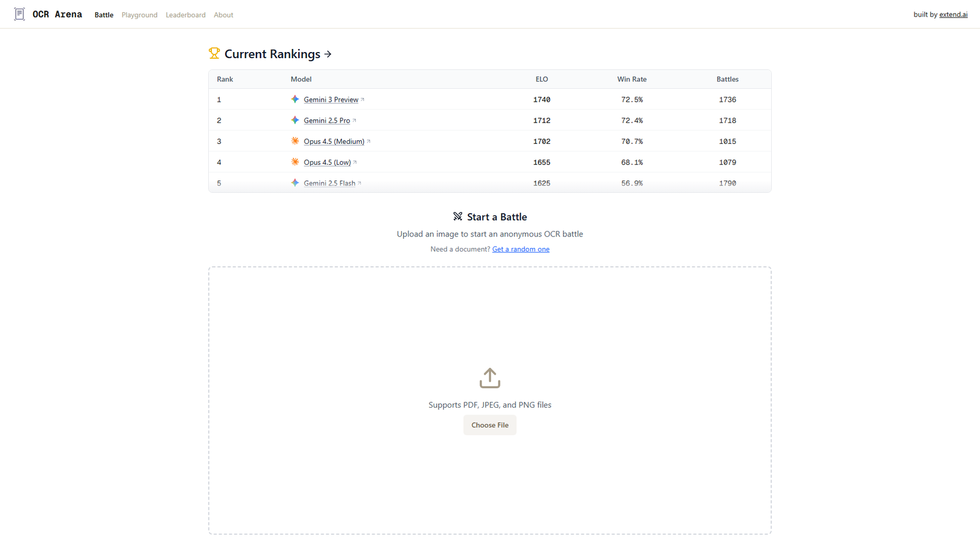Open the Opus 4.5 (Low) model link
The image size is (980, 551).
pos(327,162)
